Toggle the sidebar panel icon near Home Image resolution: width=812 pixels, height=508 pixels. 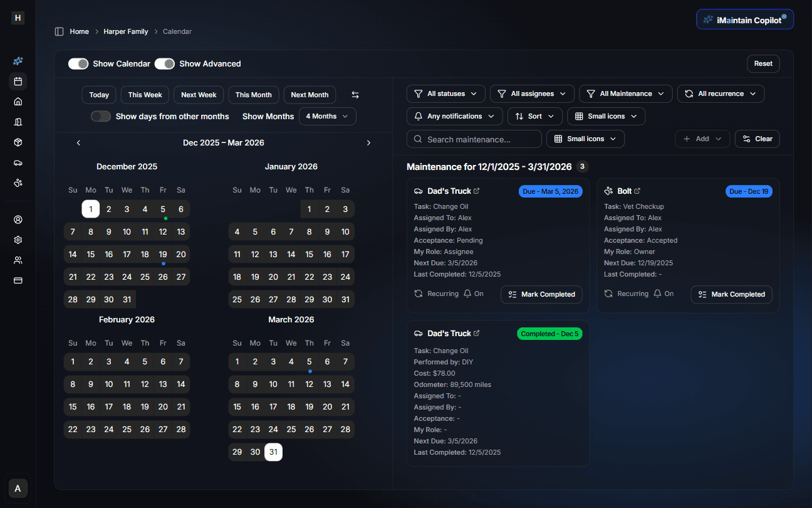(x=60, y=31)
